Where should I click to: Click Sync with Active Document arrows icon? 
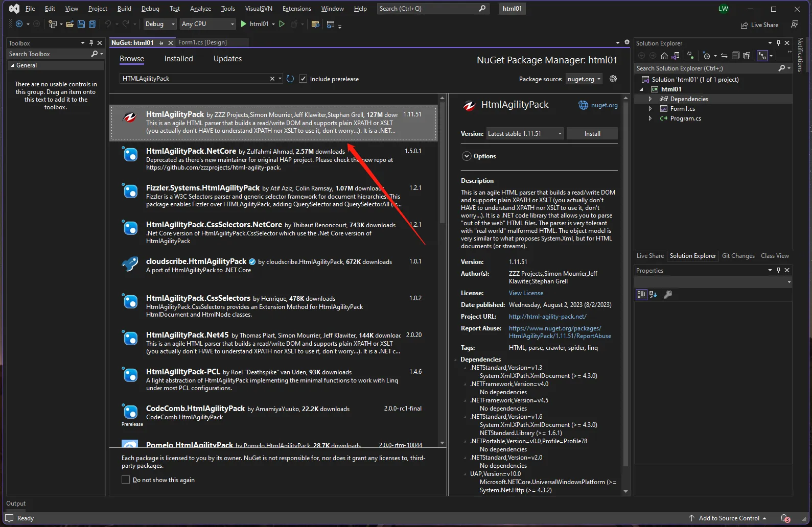[724, 56]
